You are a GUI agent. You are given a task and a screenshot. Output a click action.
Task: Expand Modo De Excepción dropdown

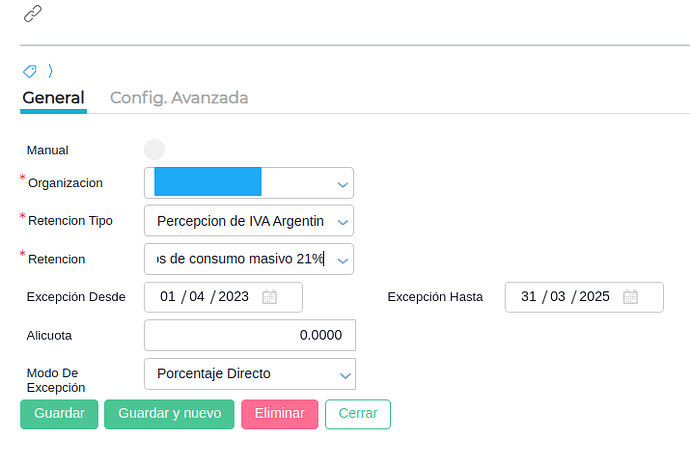343,375
